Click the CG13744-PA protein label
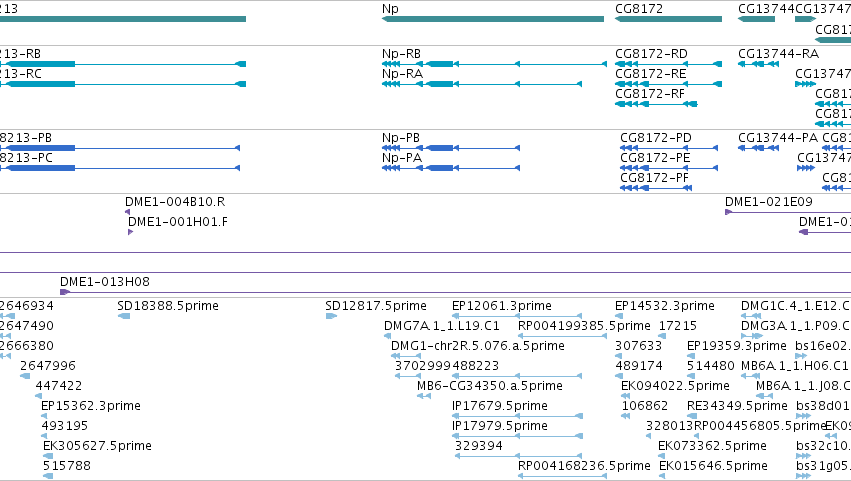The height and width of the screenshot is (481, 851). click(778, 138)
